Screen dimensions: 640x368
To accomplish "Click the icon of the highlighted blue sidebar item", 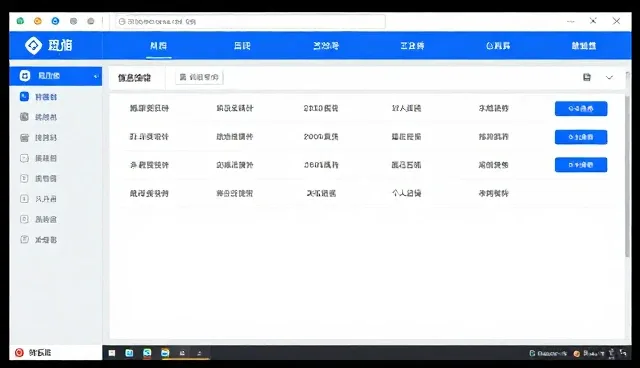I will (x=25, y=75).
